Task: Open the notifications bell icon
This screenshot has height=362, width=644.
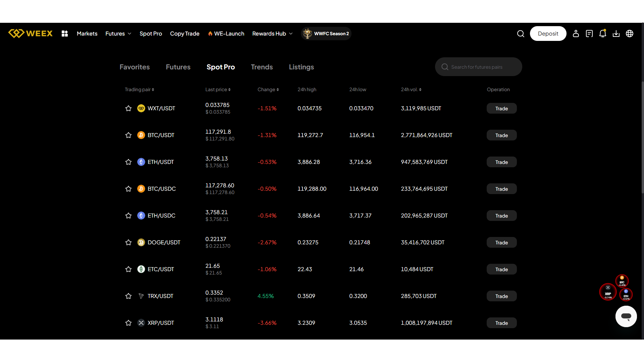Action: point(603,34)
